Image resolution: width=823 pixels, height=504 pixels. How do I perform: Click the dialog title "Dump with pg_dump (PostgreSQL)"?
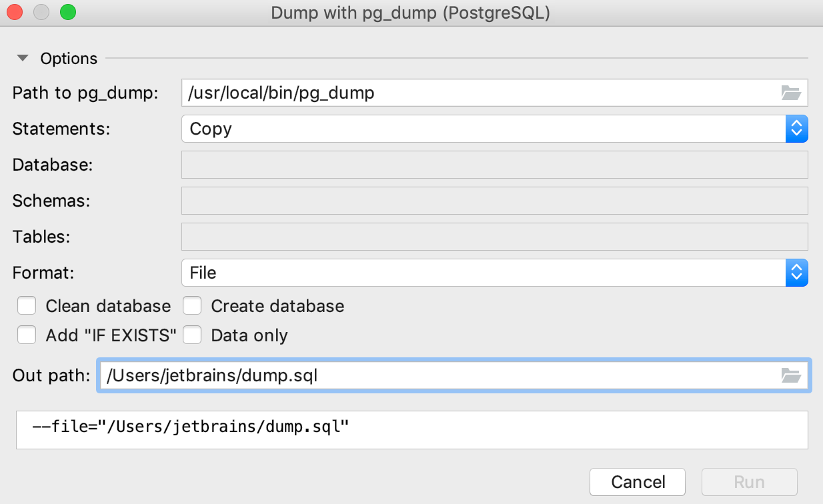click(411, 13)
